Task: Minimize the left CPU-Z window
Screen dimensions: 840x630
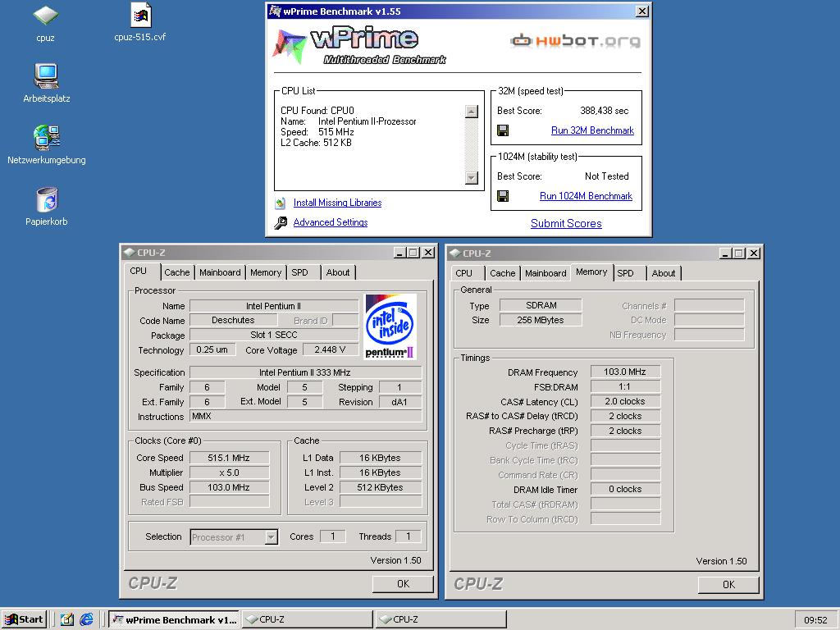Action: pos(399,253)
